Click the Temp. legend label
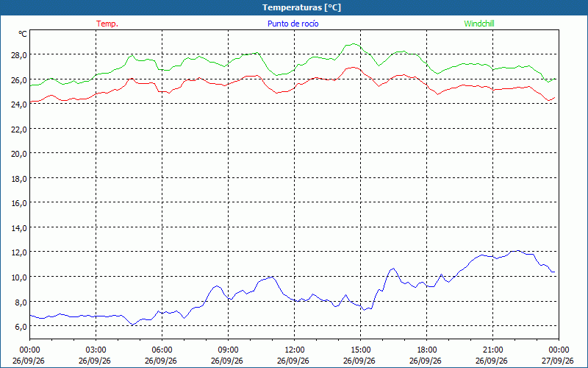 coord(107,24)
